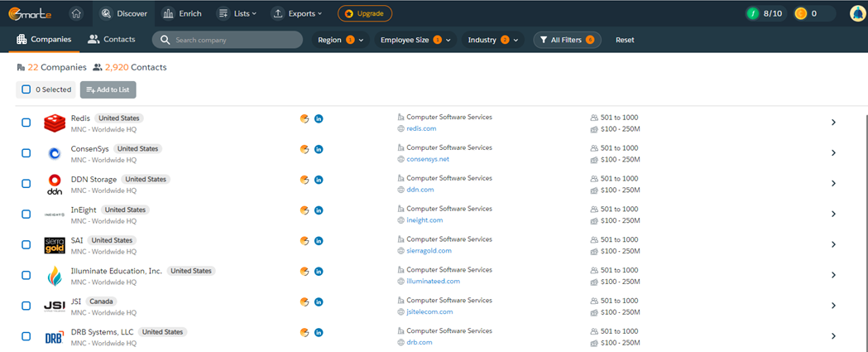Viewport: 868px width, 352px height.
Task: Open the consensys.net website link
Action: (x=428, y=159)
